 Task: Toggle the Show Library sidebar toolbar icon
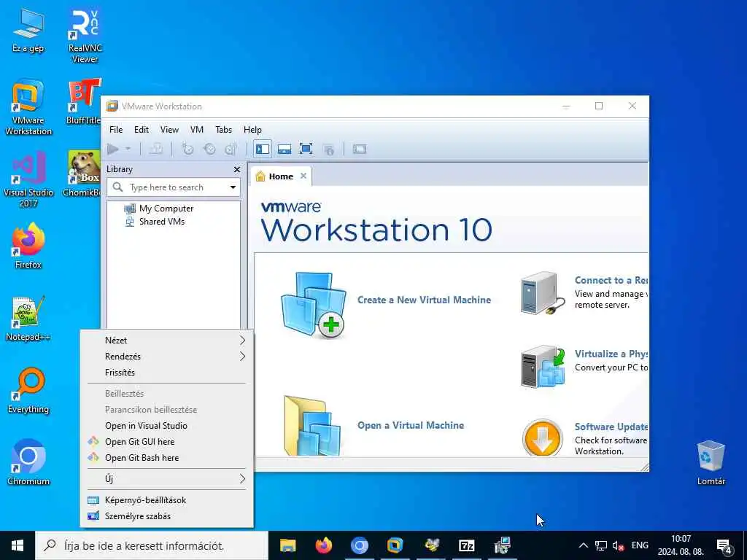point(263,149)
